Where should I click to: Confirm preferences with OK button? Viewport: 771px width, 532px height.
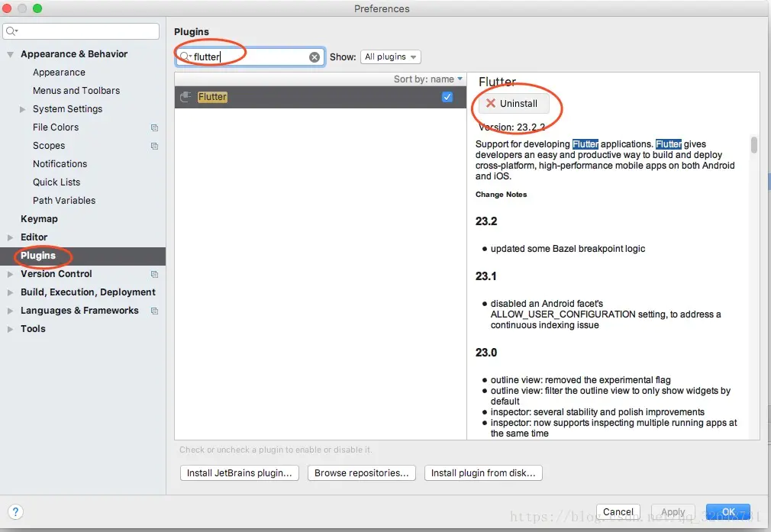(x=728, y=512)
